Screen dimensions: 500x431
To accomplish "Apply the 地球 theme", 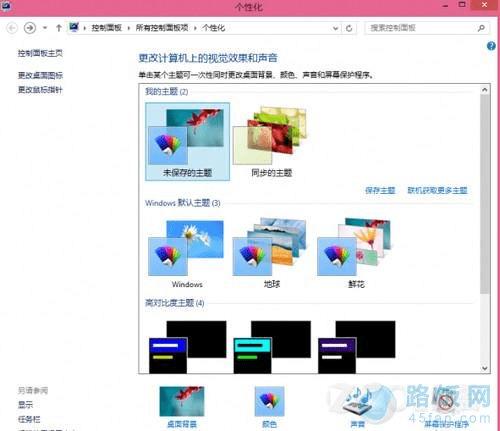I will click(272, 253).
